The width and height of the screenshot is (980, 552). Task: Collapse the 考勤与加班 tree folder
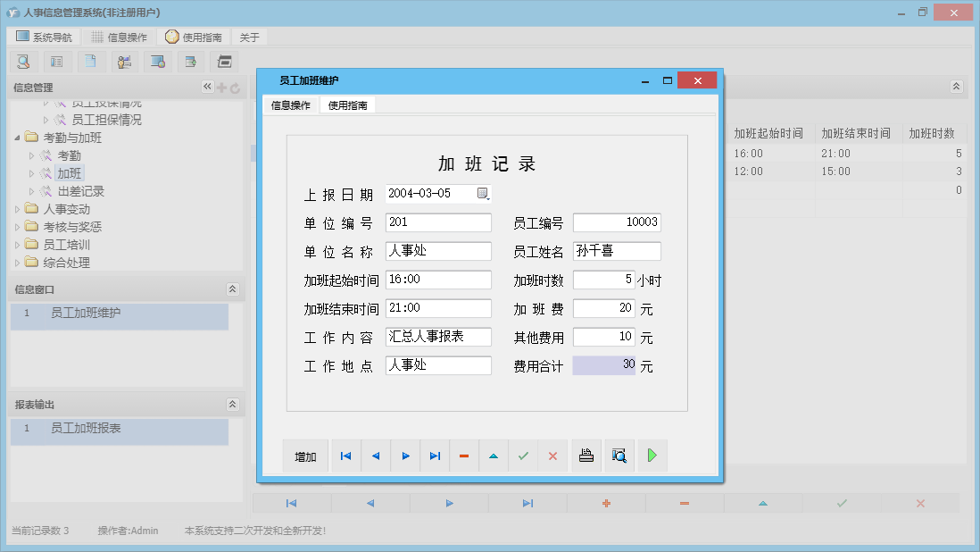pyautogui.click(x=18, y=138)
